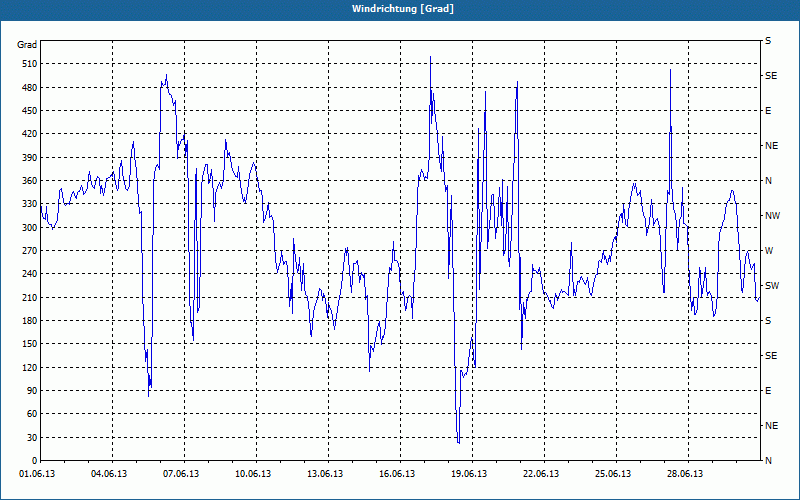The width and height of the screenshot is (800, 500).
Task: Select the 04.06.13 date label
Action: click(x=109, y=474)
